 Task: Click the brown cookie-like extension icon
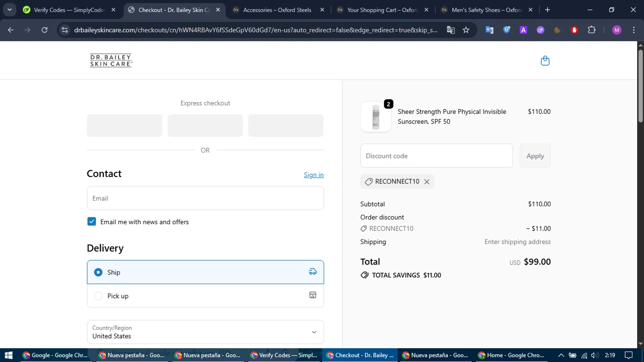pos(557,30)
